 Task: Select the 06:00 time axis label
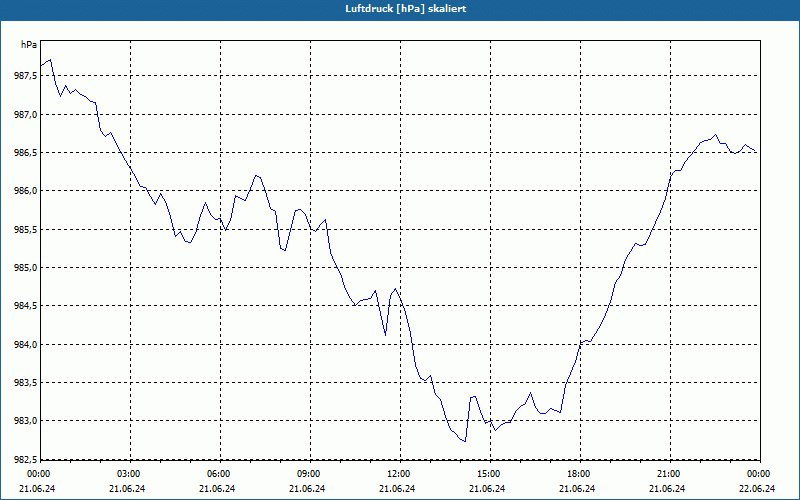[220, 474]
